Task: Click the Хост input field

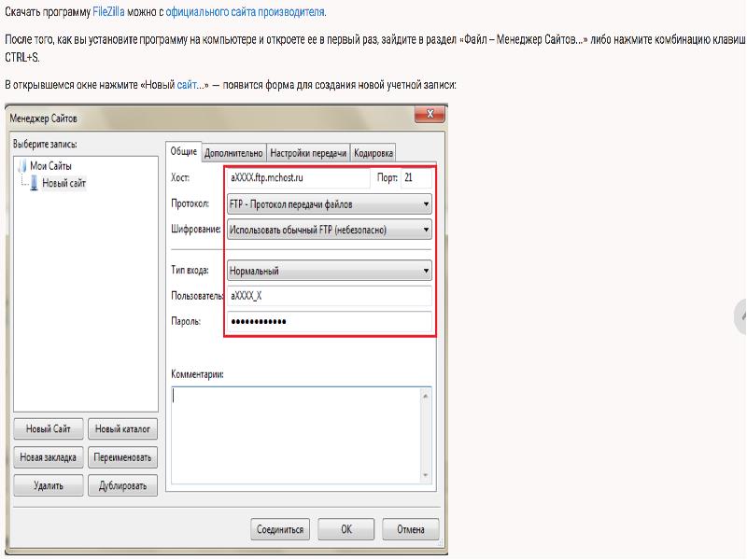Action: 298,177
